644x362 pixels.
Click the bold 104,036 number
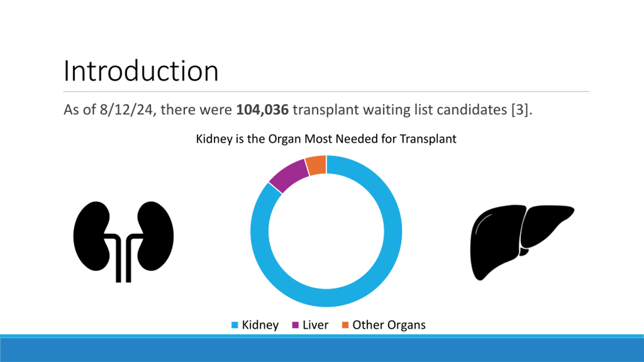pyautogui.click(x=262, y=110)
